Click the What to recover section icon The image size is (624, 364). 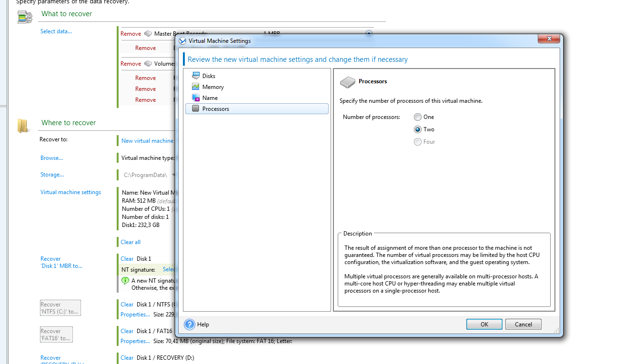pyautogui.click(x=25, y=18)
